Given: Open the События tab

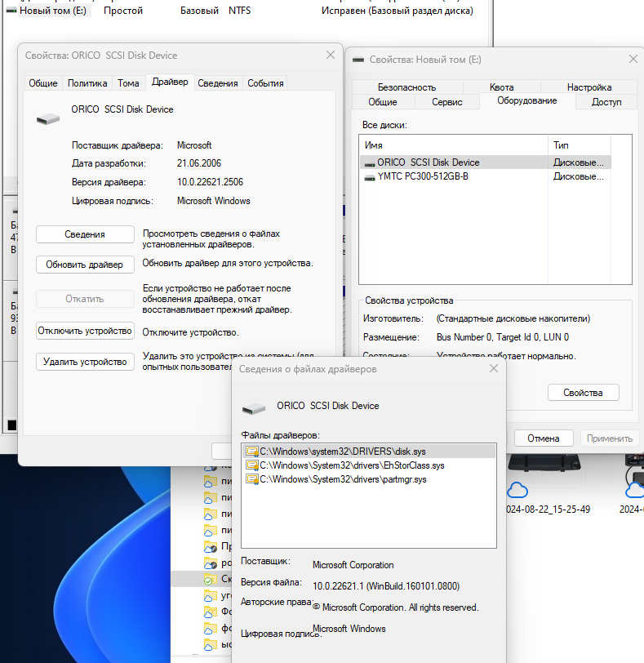Looking at the screenshot, I should pyautogui.click(x=265, y=83).
